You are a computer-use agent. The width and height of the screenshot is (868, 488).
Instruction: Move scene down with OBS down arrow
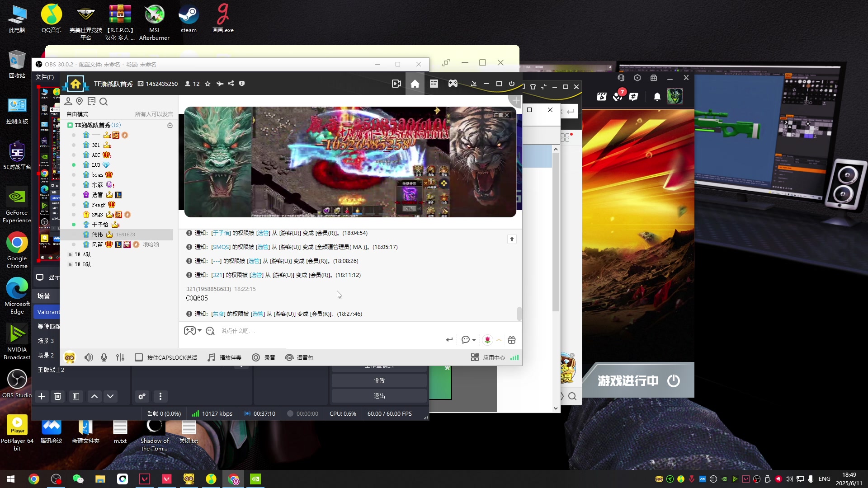coord(110,396)
